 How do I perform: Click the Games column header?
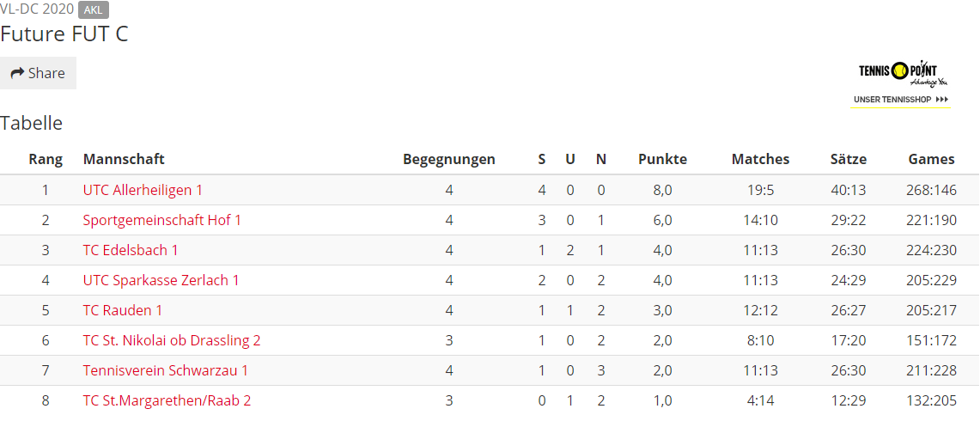931,159
